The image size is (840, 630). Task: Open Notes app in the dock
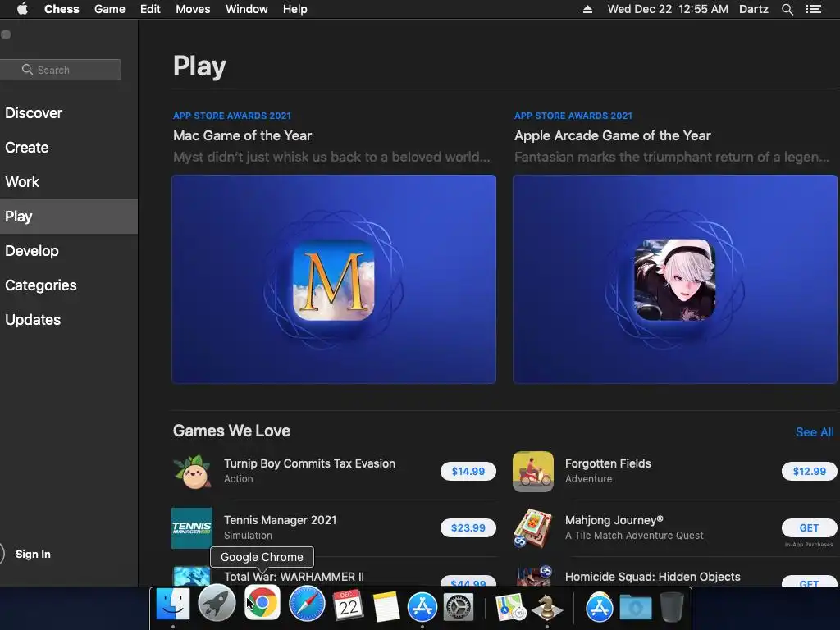[x=386, y=606]
